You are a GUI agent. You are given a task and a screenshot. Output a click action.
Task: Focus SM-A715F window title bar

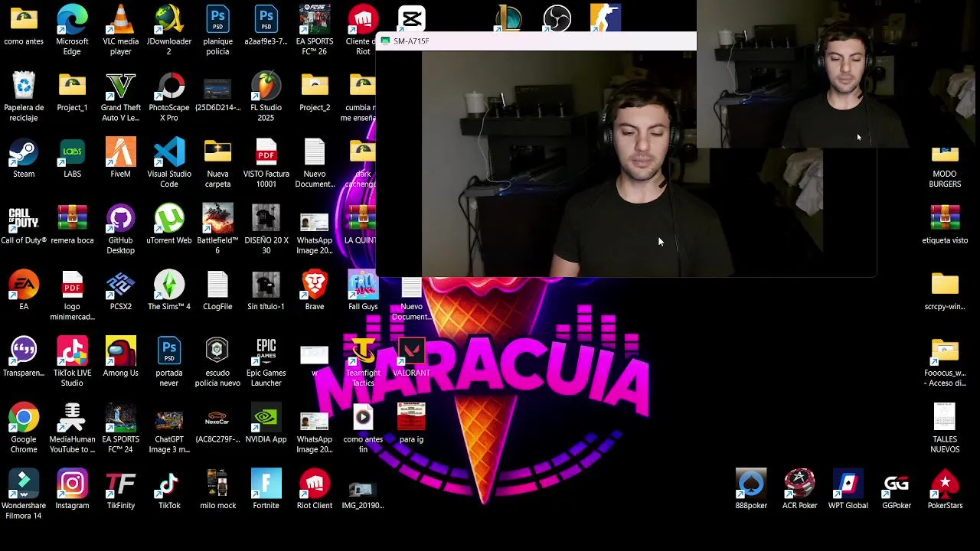[537, 41]
